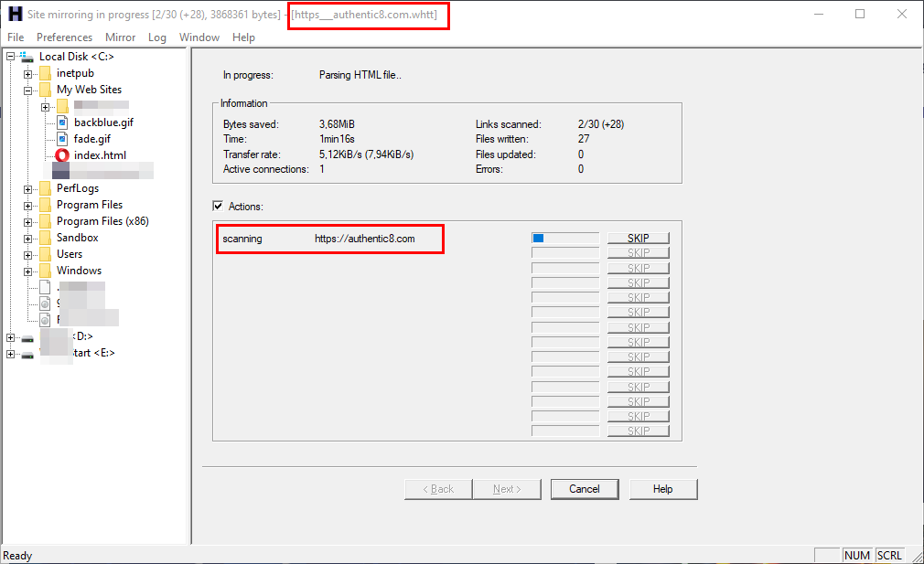Select the PerfLogs folder in tree
This screenshot has width=924, height=564.
(x=77, y=188)
